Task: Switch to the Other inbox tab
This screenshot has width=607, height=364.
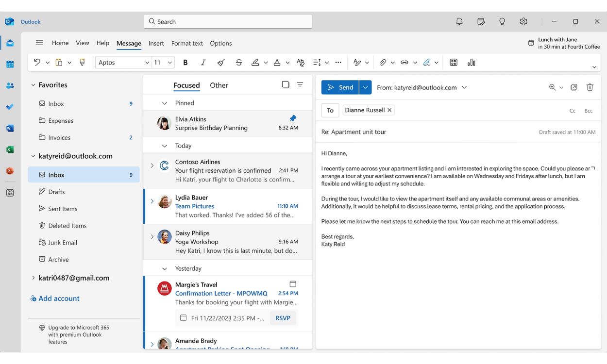Action: click(219, 85)
